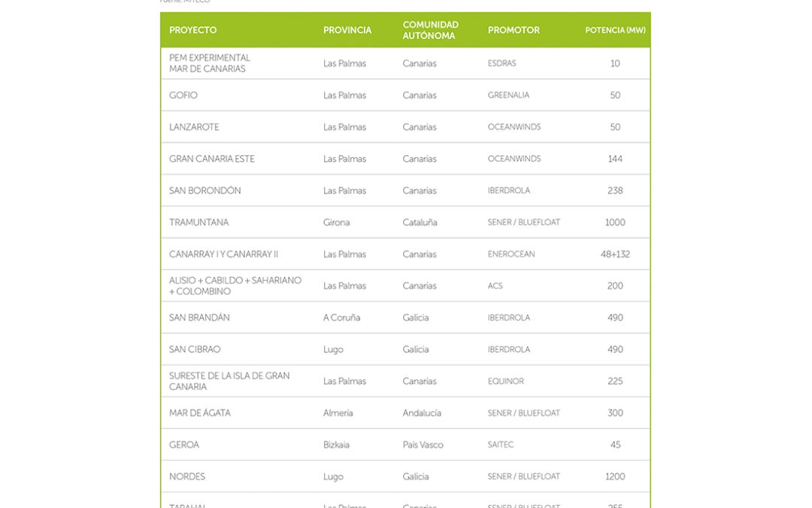Click the 1200 power value for NORDES
Screen dimensions: 812x508
click(615, 476)
